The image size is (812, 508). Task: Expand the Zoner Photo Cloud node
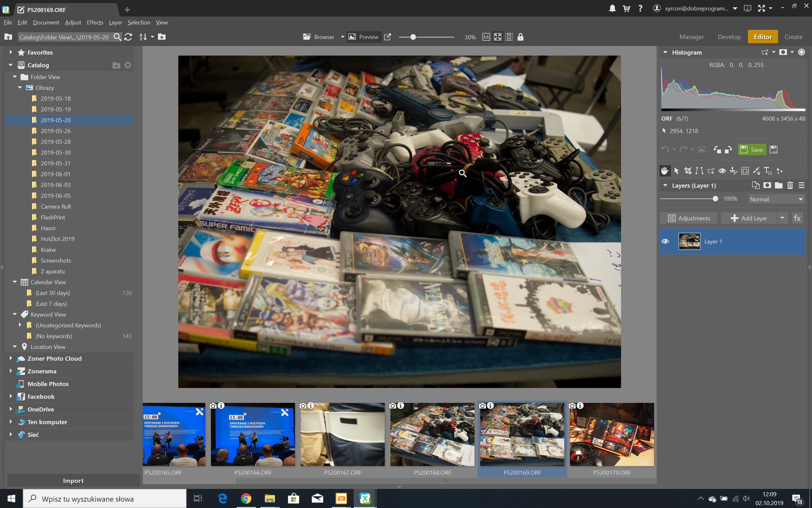(x=11, y=358)
